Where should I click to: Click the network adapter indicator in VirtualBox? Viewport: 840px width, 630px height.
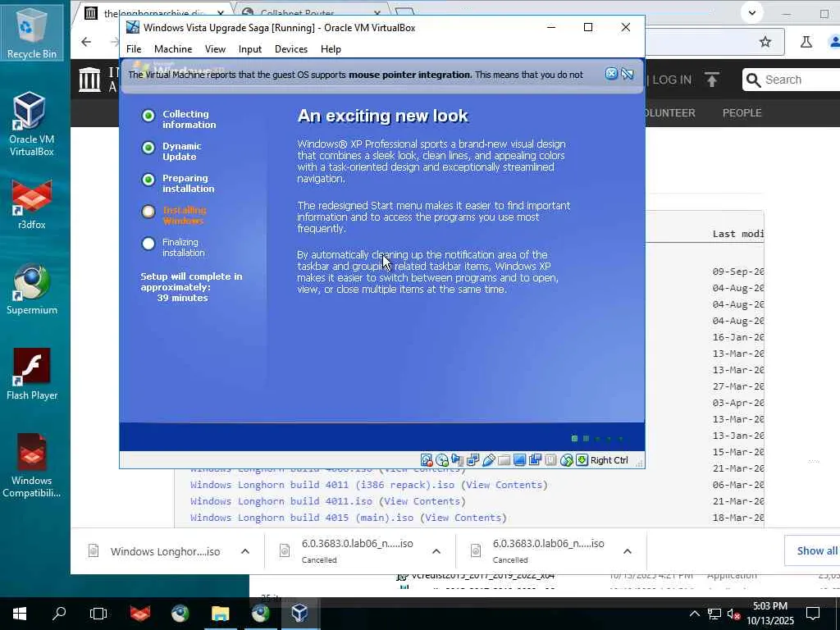[x=473, y=460]
